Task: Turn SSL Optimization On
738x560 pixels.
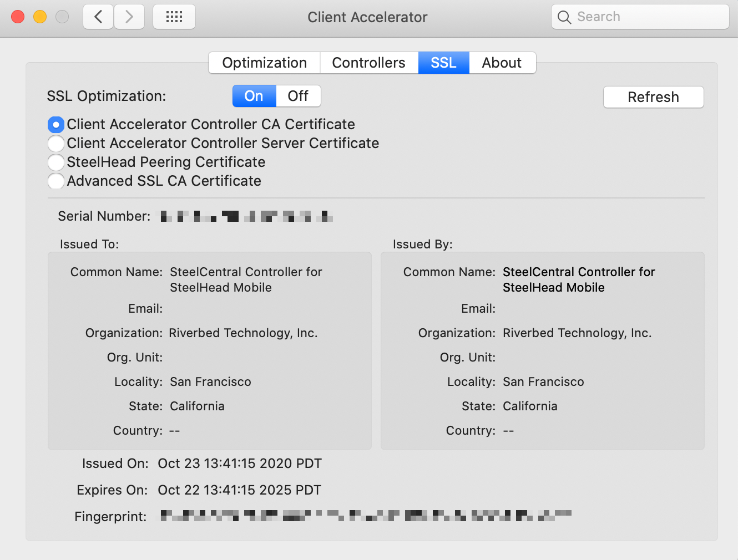Action: tap(254, 96)
